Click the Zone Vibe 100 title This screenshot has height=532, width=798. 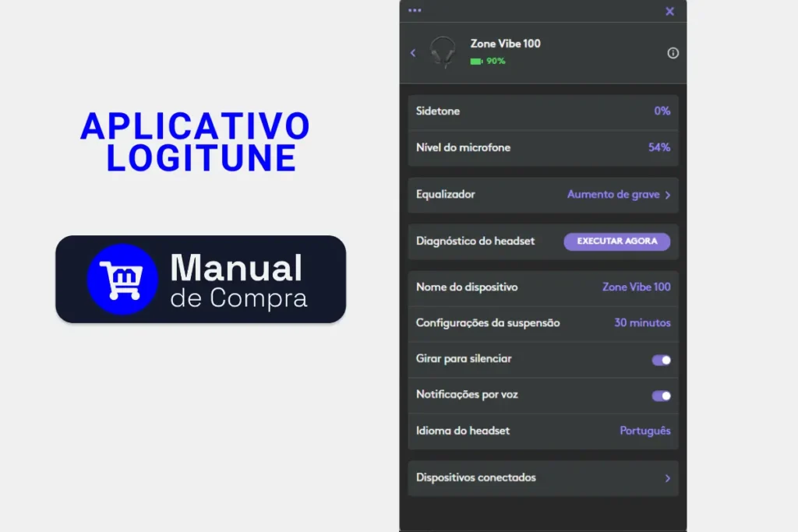pyautogui.click(x=505, y=44)
